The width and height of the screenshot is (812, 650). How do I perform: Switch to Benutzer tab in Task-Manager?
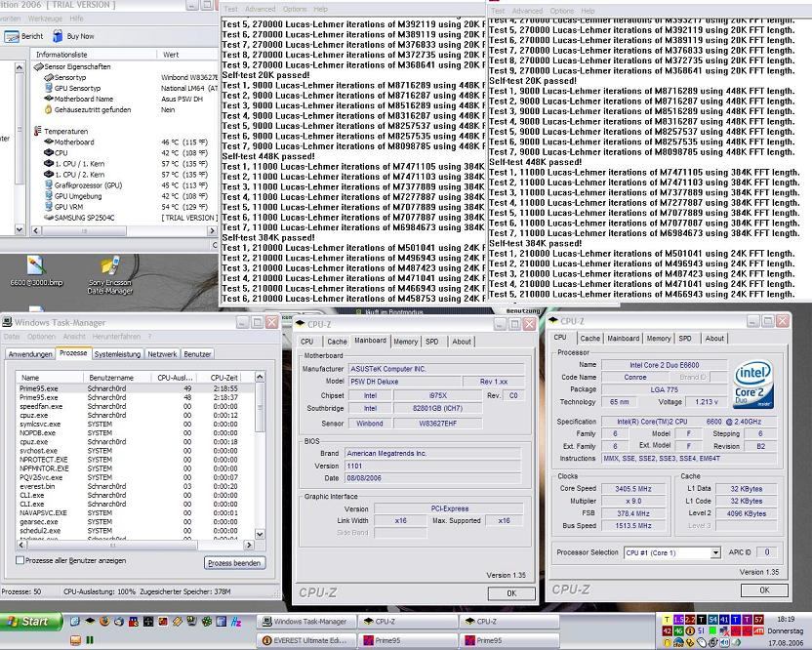[x=197, y=354]
